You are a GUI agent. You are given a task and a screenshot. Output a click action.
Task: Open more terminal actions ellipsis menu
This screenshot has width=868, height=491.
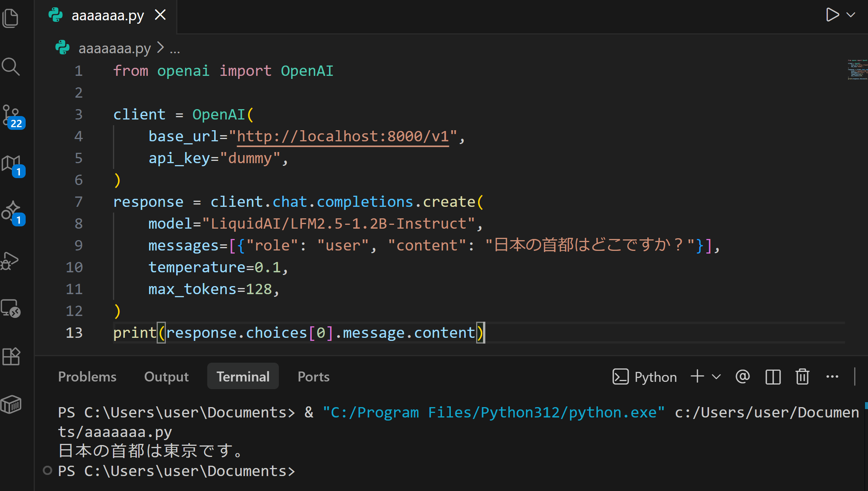click(832, 377)
